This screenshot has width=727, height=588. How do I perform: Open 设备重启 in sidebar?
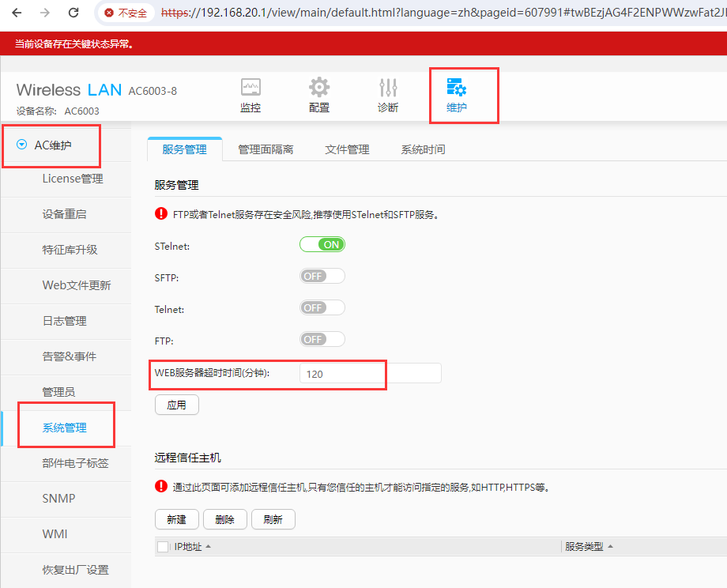tap(66, 214)
